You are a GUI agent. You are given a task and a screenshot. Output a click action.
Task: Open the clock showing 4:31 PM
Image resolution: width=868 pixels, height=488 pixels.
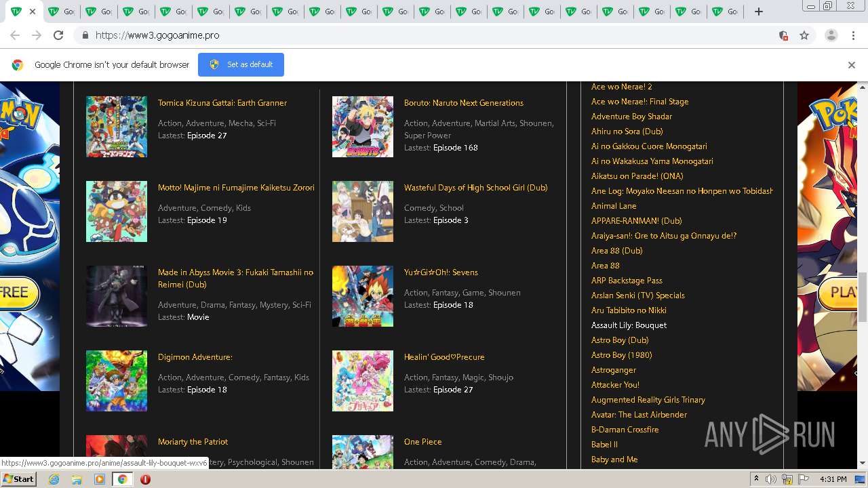[x=833, y=479]
